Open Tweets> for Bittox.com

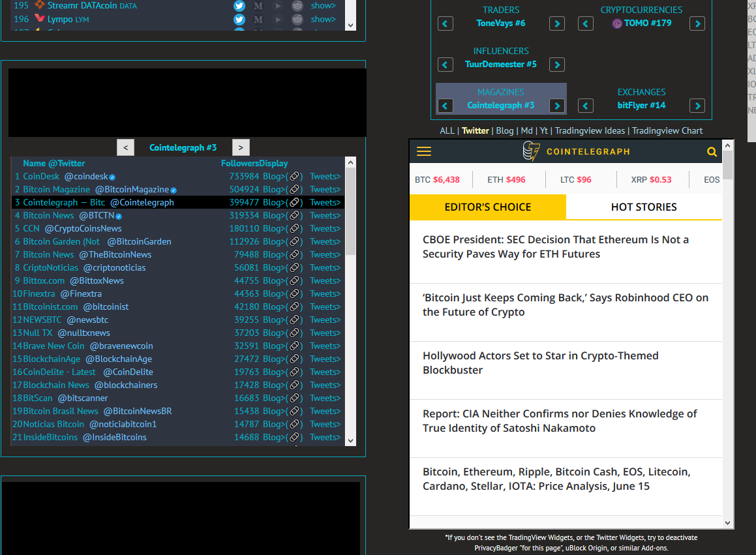(x=325, y=280)
